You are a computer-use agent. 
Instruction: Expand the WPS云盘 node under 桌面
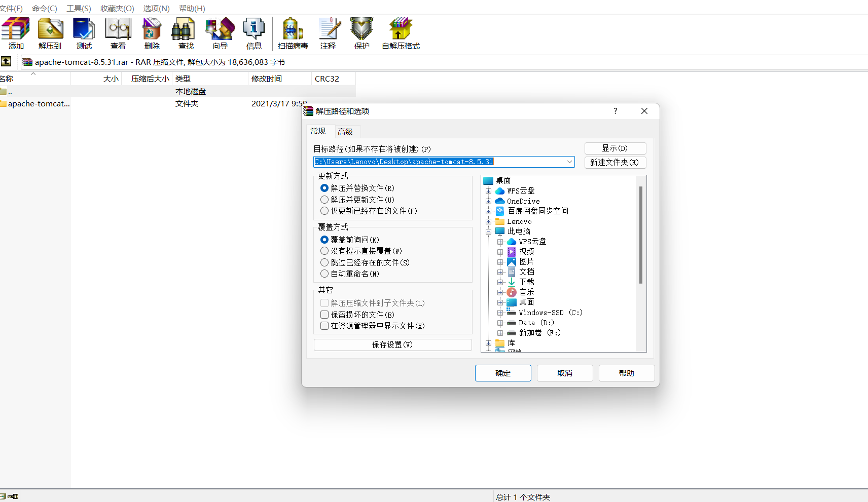[489, 191]
